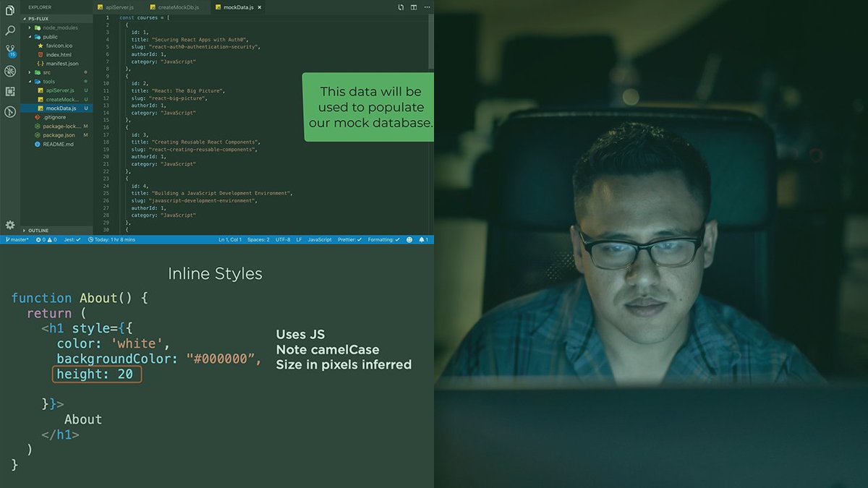
Task: Toggle Jest test runner status
Action: coord(71,239)
